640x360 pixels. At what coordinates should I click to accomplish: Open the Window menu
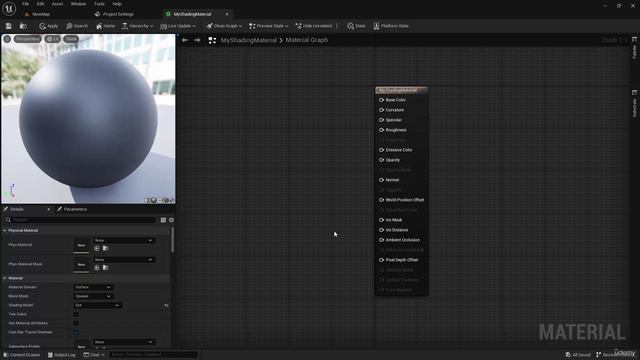click(78, 4)
